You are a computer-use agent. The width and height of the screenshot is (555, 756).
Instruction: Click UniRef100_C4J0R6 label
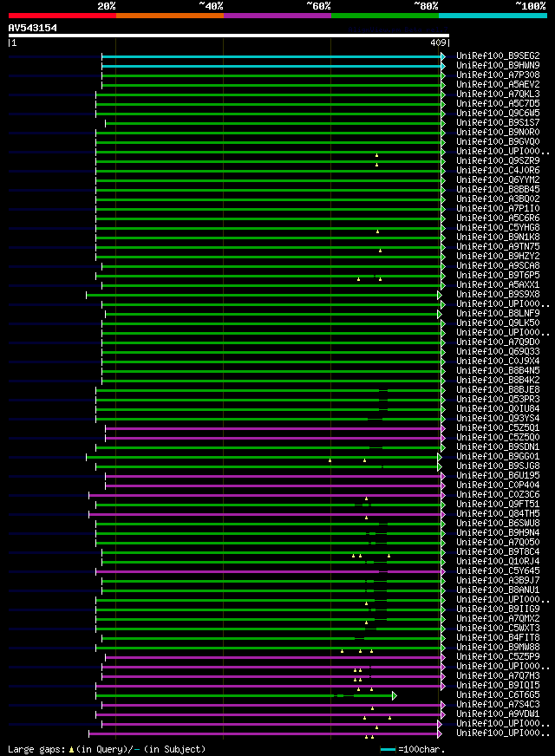pos(498,170)
